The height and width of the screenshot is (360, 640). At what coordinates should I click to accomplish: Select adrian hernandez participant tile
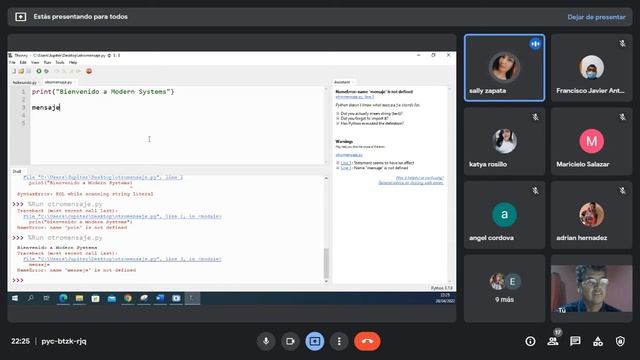tap(591, 215)
